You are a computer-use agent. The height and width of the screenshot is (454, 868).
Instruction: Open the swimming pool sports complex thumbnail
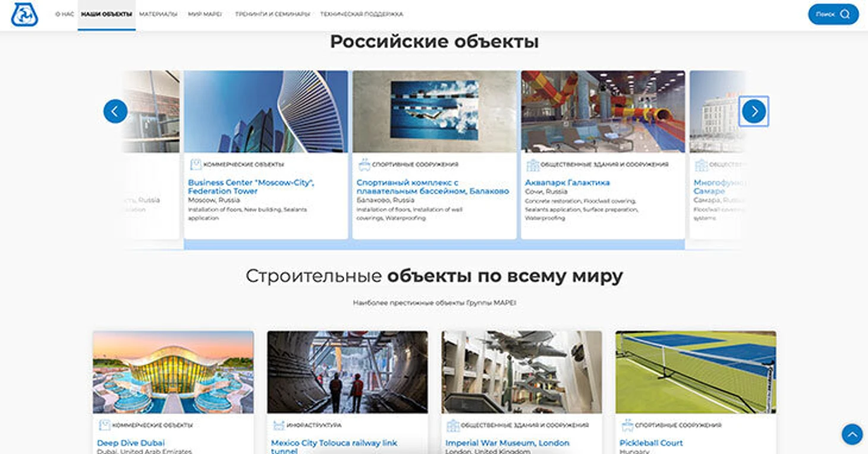tap(435, 112)
